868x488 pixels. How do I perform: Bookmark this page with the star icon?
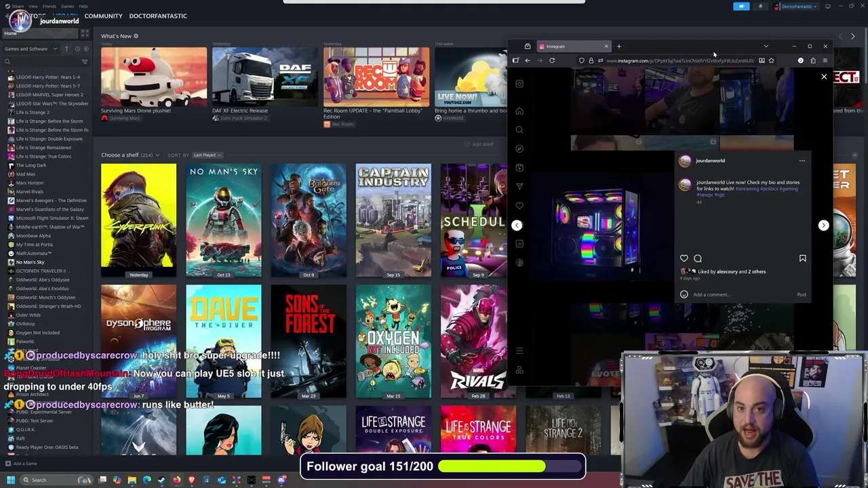coord(771,60)
